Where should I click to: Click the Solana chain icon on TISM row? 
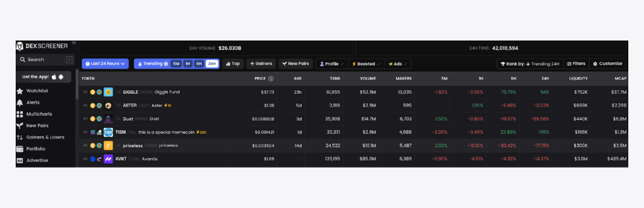pyautogui.click(x=93, y=132)
